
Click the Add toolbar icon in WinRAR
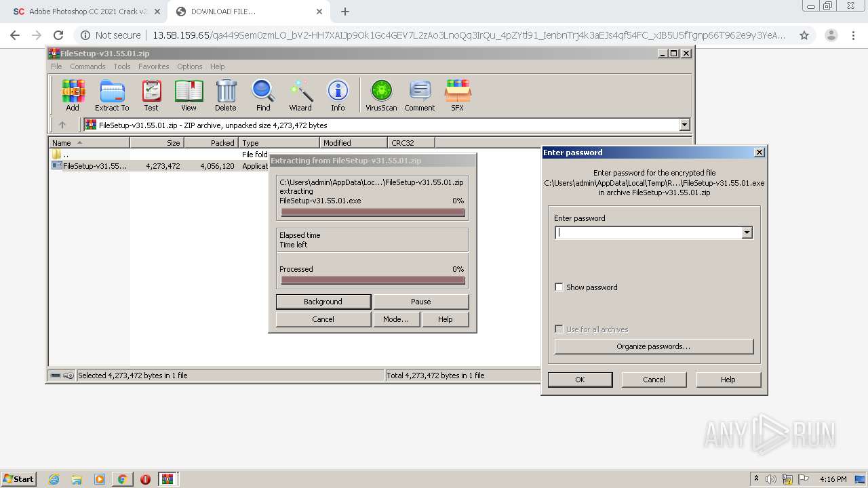[73, 96]
